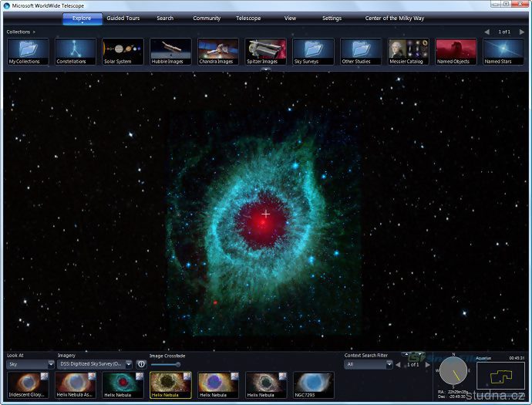This screenshot has width=532, height=405.
Task: Select the teal-and-red Helix Nebula thumbnail
Action: (x=123, y=385)
